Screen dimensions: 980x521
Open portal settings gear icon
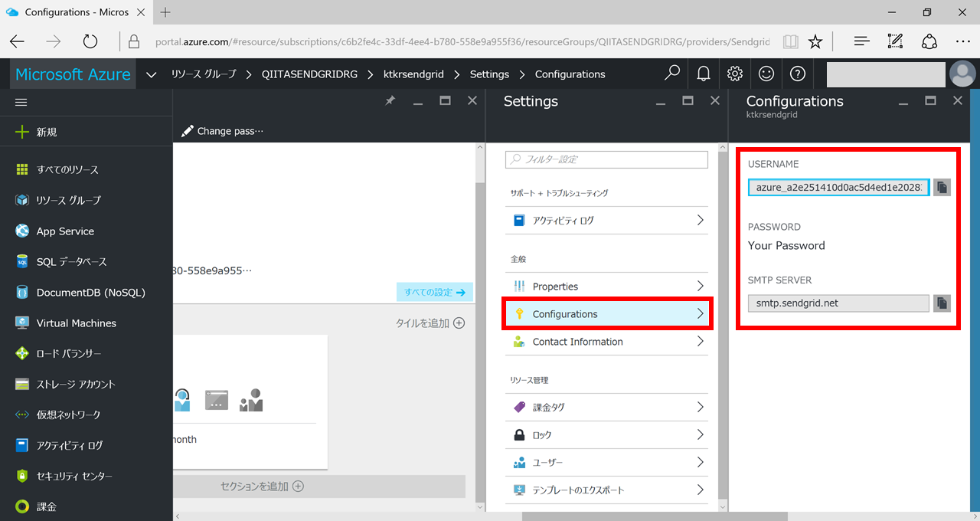pos(735,74)
